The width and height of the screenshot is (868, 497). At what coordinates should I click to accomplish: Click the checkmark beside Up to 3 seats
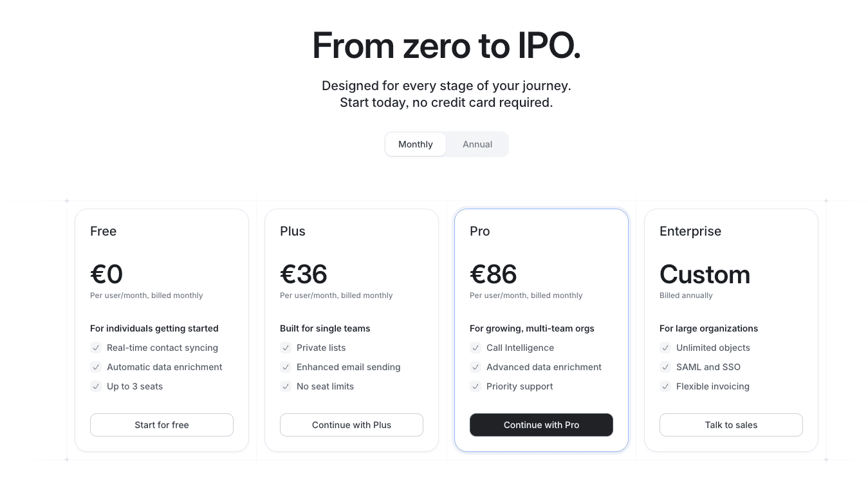pos(95,386)
